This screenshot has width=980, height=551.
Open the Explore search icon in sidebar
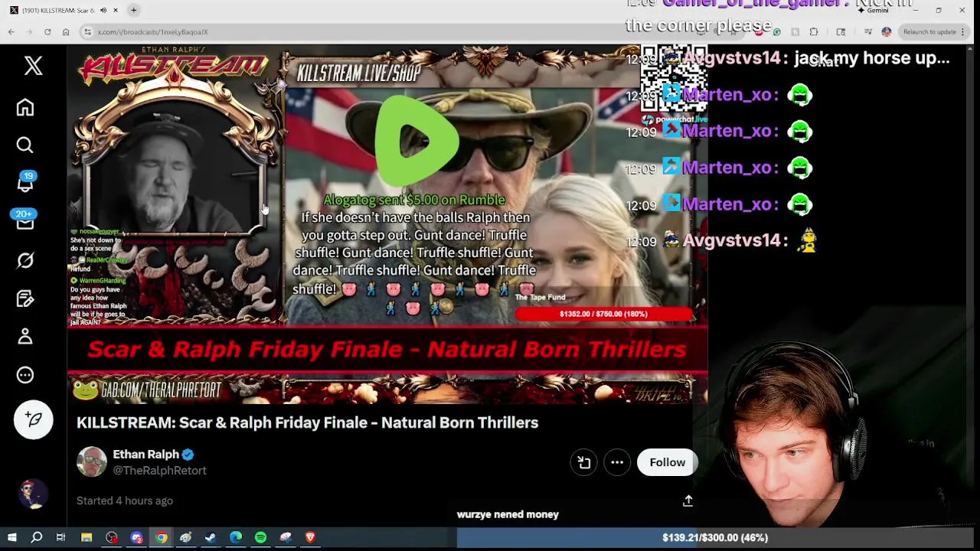[25, 145]
